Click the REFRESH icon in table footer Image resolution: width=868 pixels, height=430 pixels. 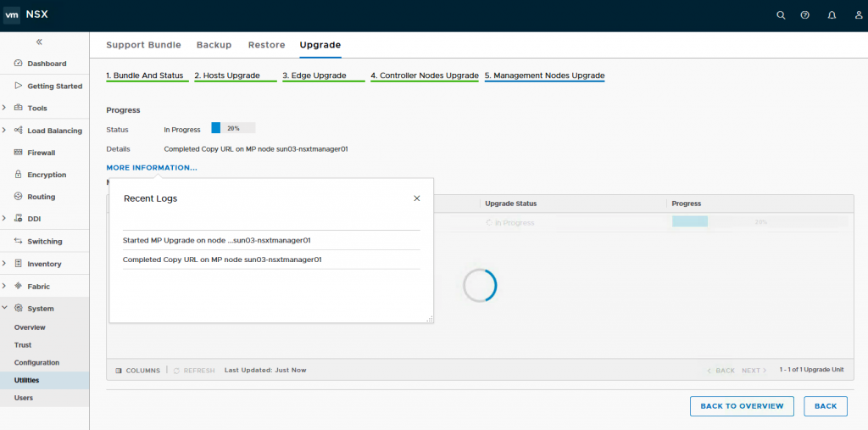click(176, 370)
